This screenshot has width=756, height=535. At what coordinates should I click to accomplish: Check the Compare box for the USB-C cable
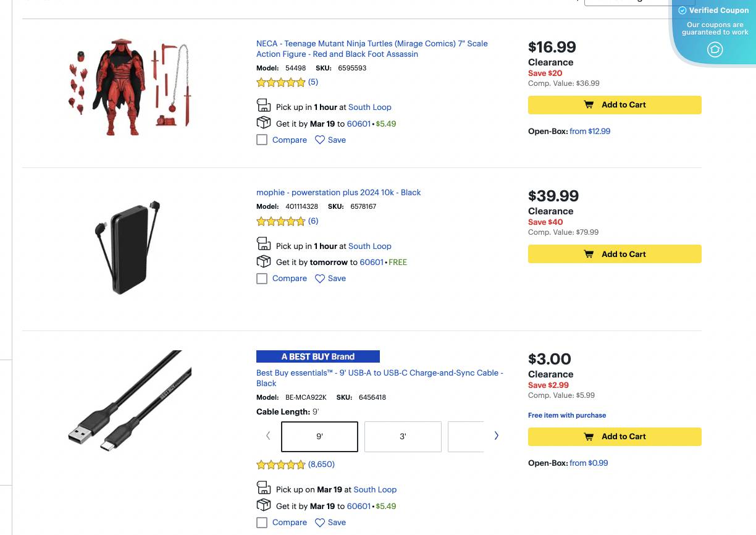(x=262, y=522)
